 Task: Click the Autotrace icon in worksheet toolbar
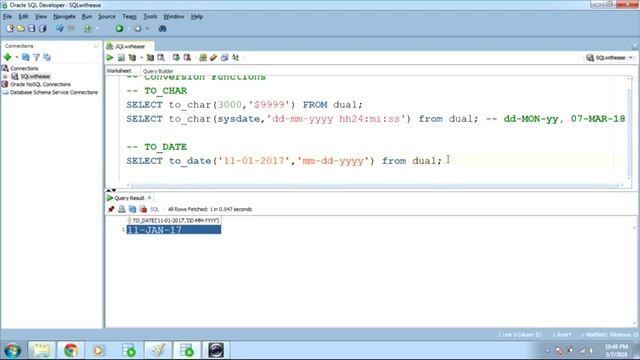[x=150, y=58]
